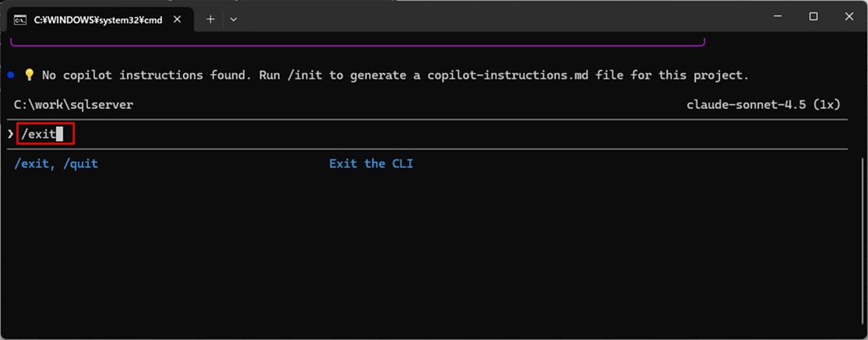Click the claude-sonnet-4.5 (1x) model label
This screenshot has width=868, height=340.
coord(763,104)
